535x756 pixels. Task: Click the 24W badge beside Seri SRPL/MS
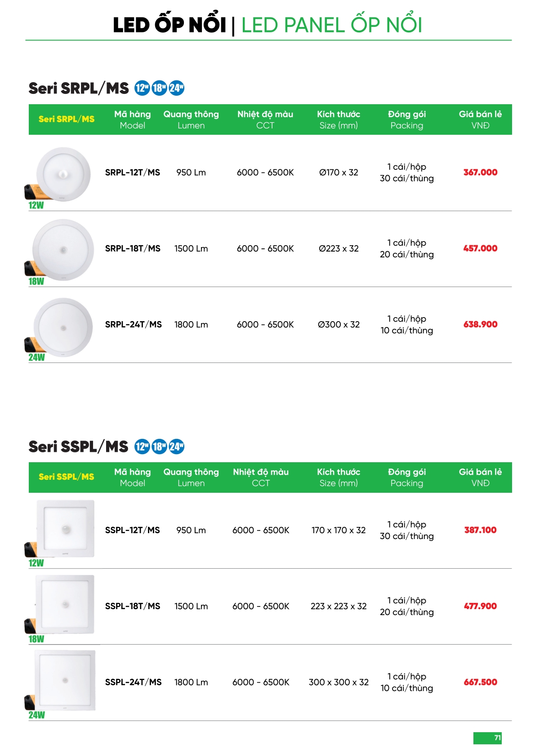click(x=176, y=88)
